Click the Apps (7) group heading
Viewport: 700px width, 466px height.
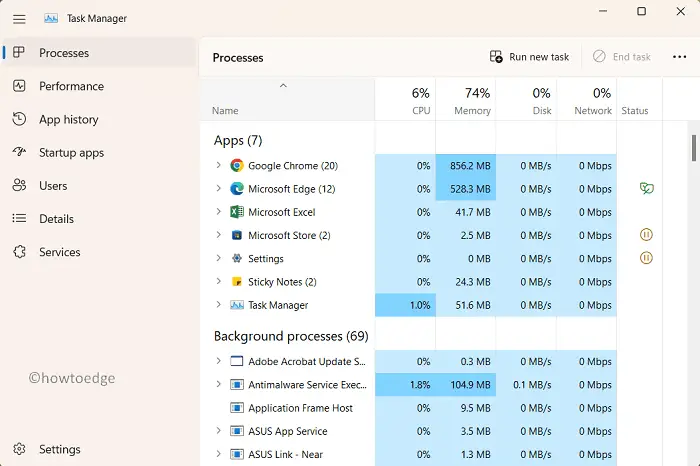click(238, 141)
